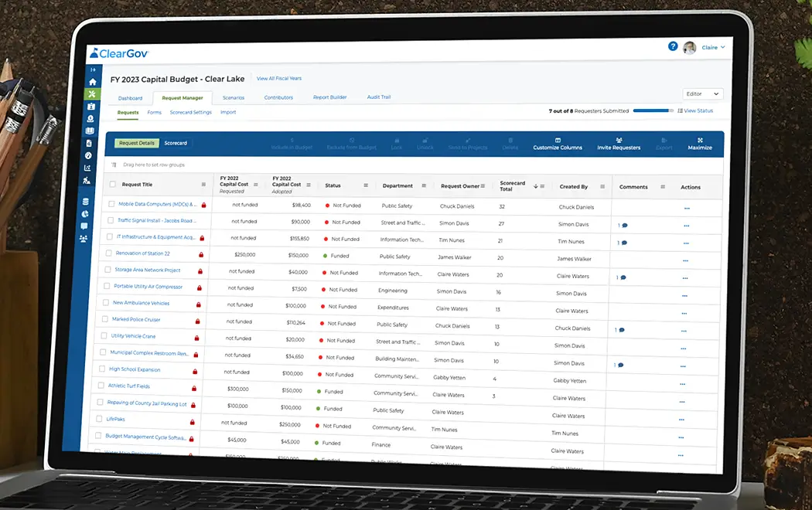
Task: Click lock icon on Athletic Turf Fields row
Action: point(194,389)
